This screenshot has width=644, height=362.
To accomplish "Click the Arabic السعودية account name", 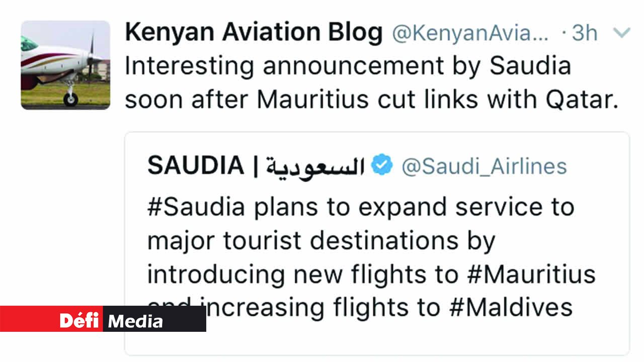I will tap(315, 166).
